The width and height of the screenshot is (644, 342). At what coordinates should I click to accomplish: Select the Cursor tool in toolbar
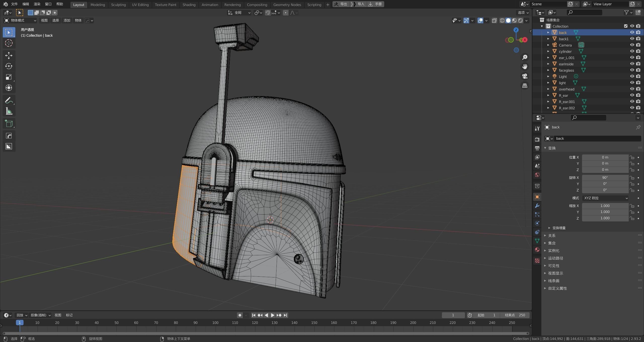9,43
